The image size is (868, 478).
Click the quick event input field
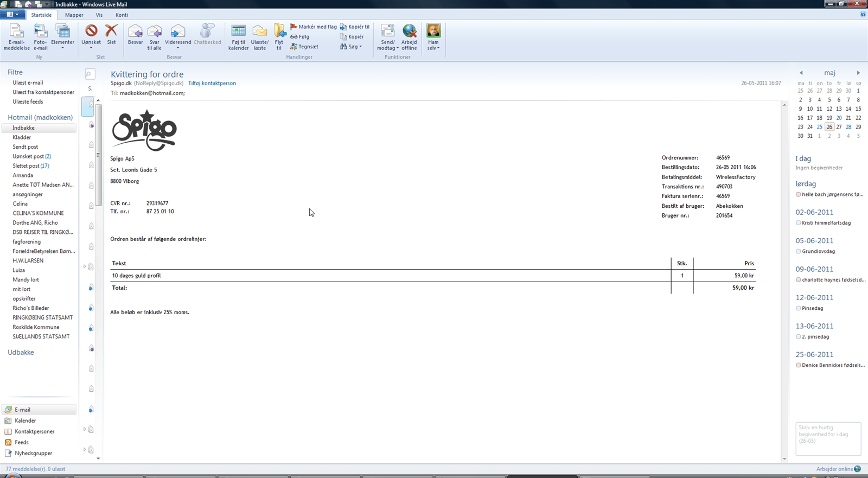tap(827, 438)
